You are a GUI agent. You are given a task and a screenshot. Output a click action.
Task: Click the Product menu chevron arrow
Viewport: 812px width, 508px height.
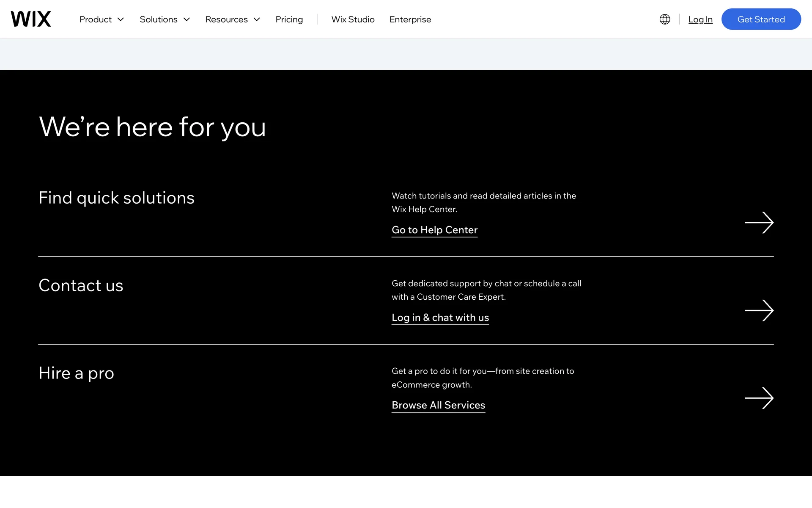coord(121,19)
